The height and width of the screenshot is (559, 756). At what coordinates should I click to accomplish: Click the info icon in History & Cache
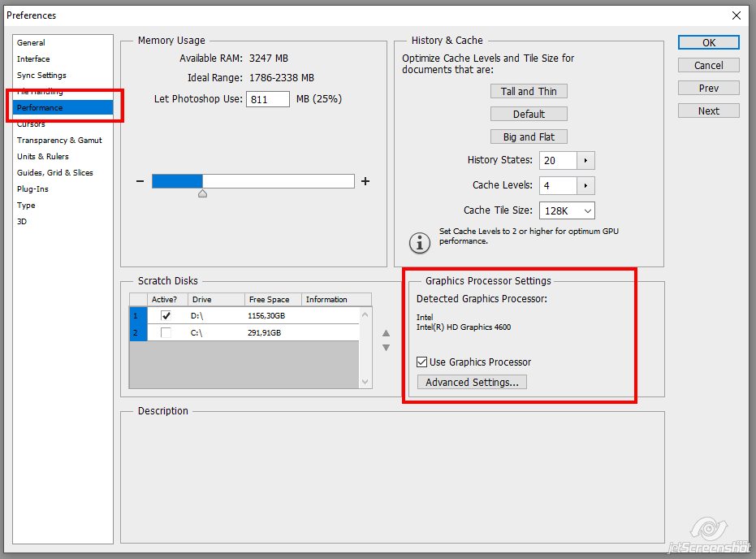pyautogui.click(x=420, y=242)
